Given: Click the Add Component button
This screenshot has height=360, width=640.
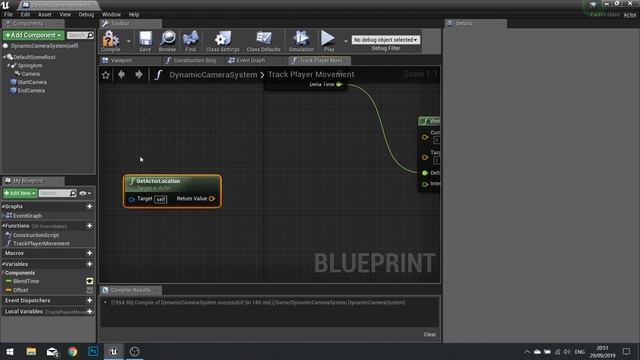Looking at the screenshot, I should (33, 35).
